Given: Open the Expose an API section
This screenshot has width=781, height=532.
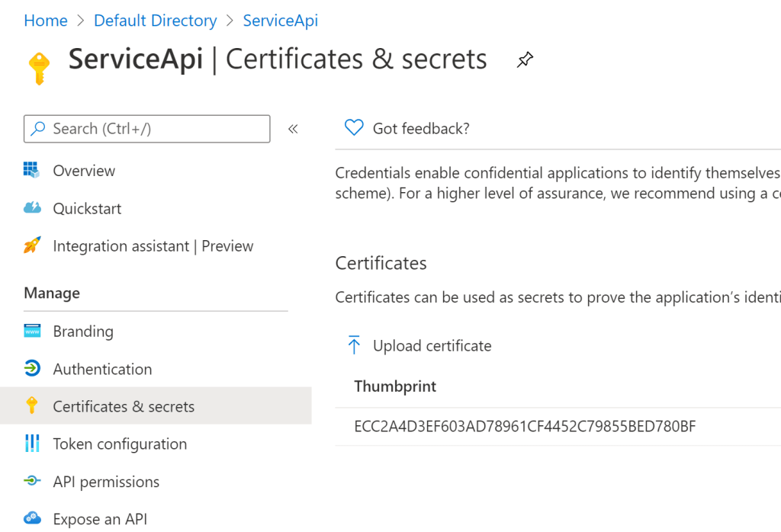Looking at the screenshot, I should click(x=99, y=518).
